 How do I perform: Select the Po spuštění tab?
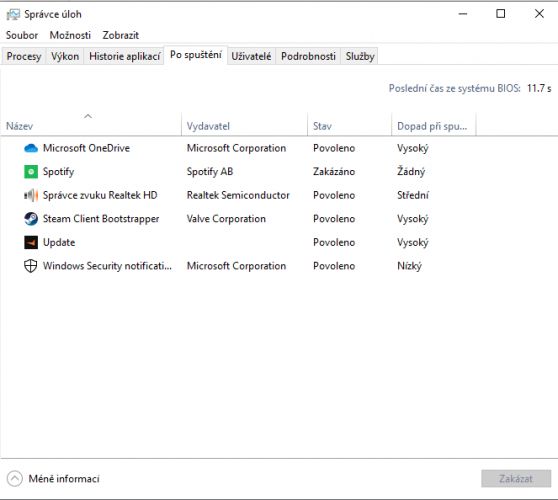(x=196, y=55)
